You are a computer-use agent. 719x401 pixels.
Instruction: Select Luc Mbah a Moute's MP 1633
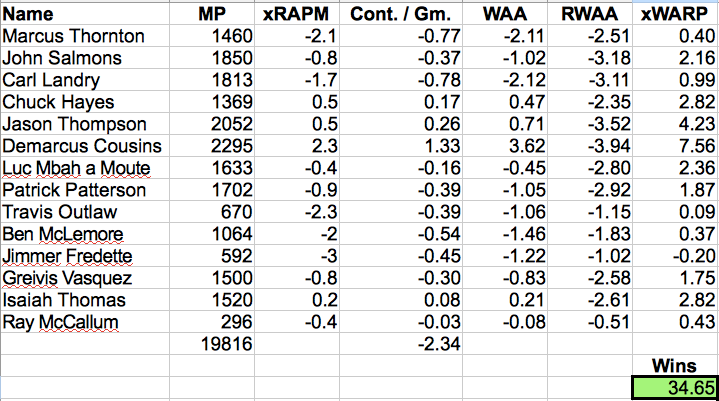pos(212,168)
